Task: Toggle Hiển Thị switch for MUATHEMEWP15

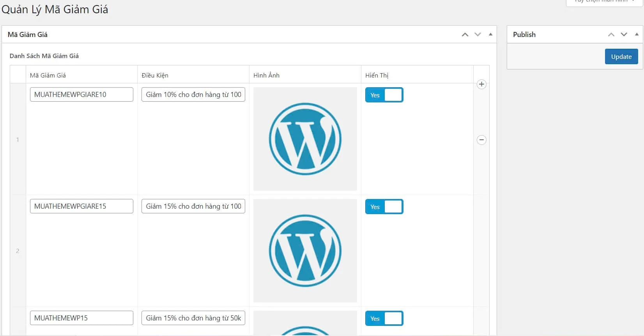Action: point(384,318)
